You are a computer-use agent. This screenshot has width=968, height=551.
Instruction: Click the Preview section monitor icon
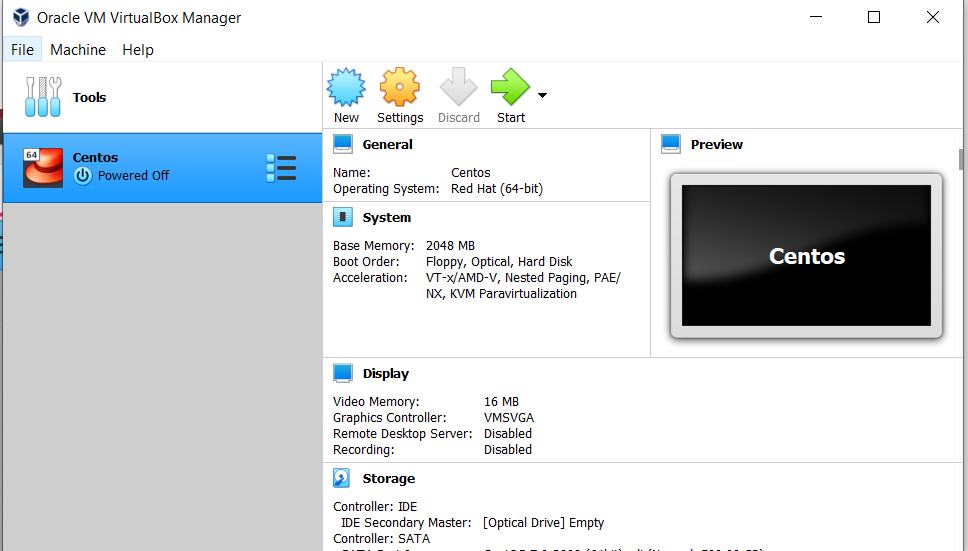pyautogui.click(x=670, y=144)
